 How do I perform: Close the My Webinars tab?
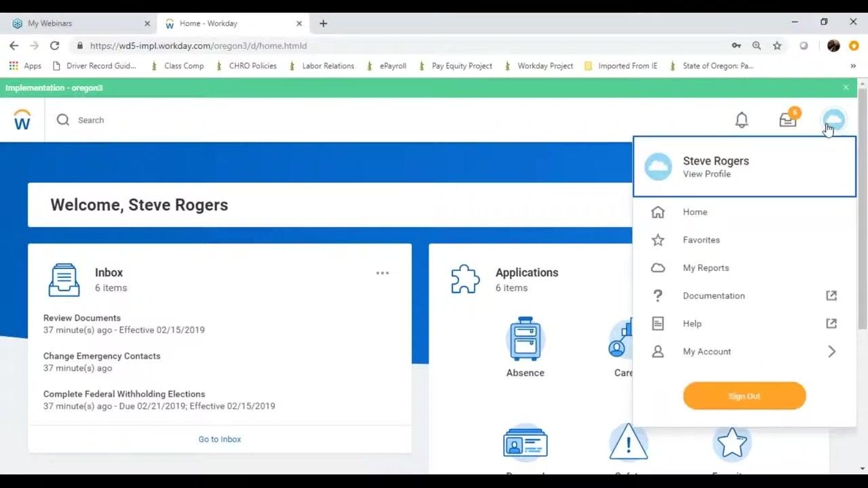click(147, 23)
